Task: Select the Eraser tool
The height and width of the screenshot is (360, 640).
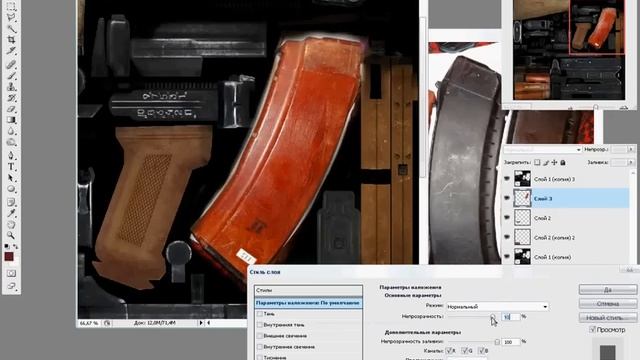Action: (11, 109)
